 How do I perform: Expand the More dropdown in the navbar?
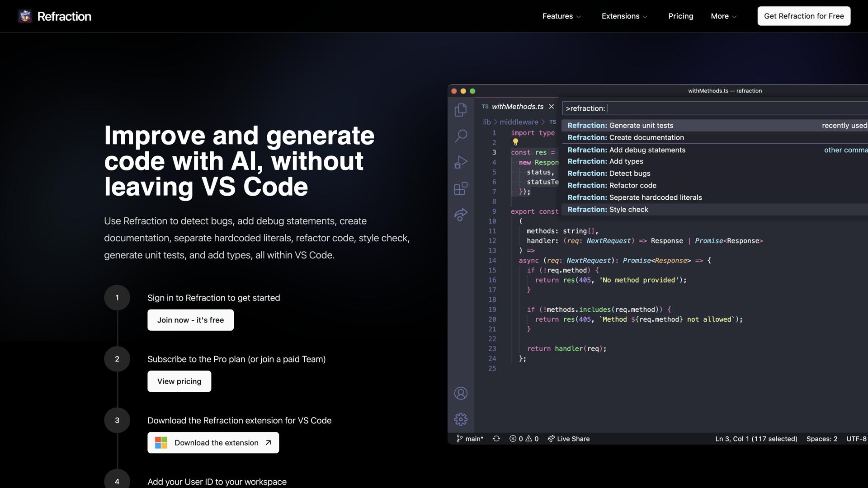(723, 16)
